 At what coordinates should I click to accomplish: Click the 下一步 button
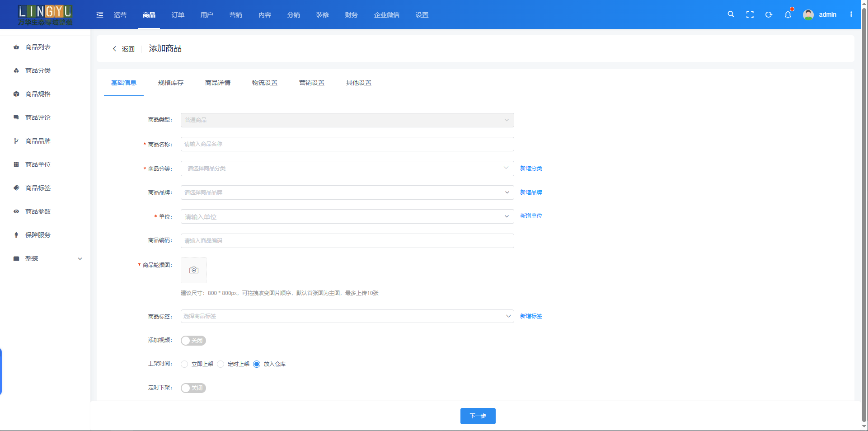(478, 416)
